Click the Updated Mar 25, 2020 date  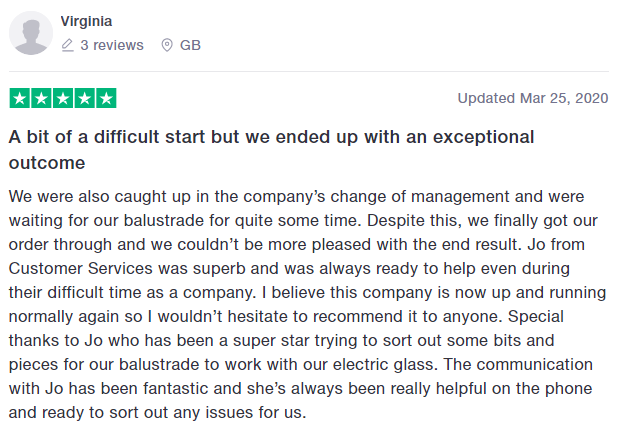coord(533,98)
